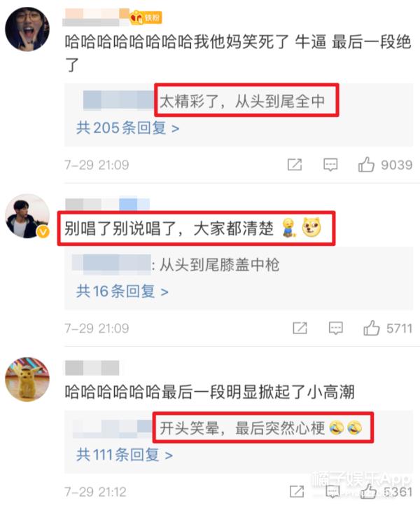
Task: Reply to the comment posted at 21:12
Action: pyautogui.click(x=332, y=491)
